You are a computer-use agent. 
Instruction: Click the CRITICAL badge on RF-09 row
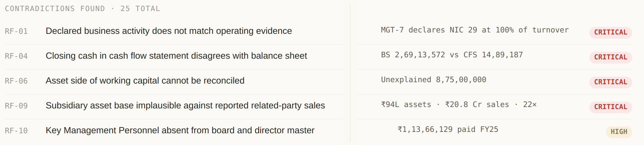[x=611, y=107]
